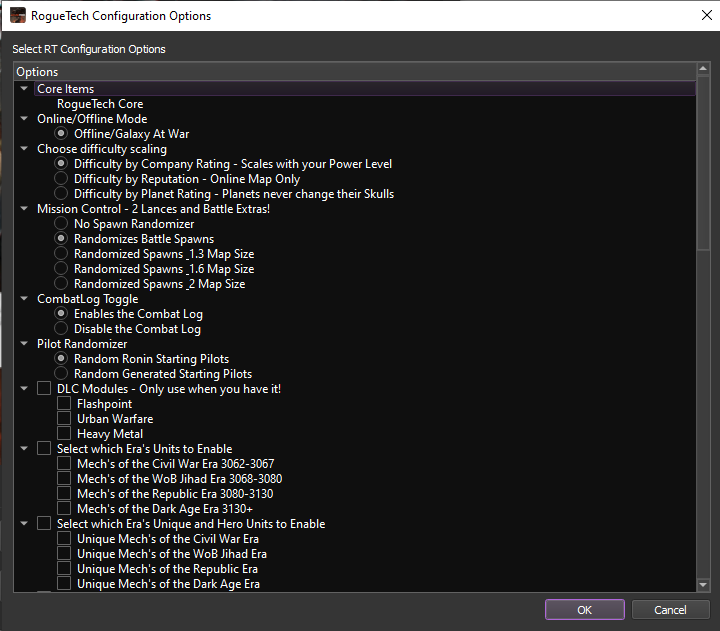Collapse the Mission Control group
This screenshot has height=631, width=720.
pyautogui.click(x=24, y=208)
